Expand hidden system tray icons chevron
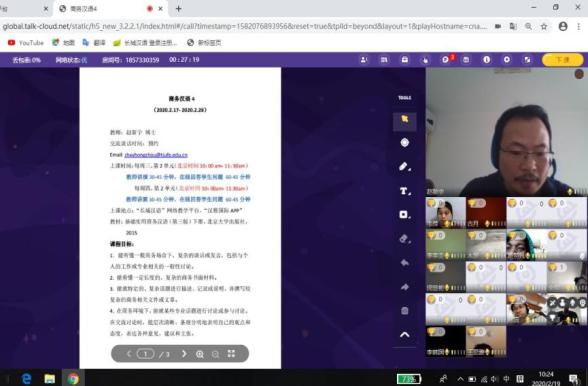This screenshot has width=588, height=386. [x=460, y=379]
